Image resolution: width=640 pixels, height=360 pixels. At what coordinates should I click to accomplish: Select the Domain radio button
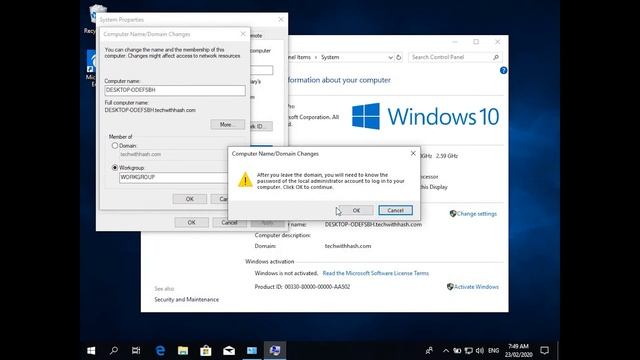point(115,146)
